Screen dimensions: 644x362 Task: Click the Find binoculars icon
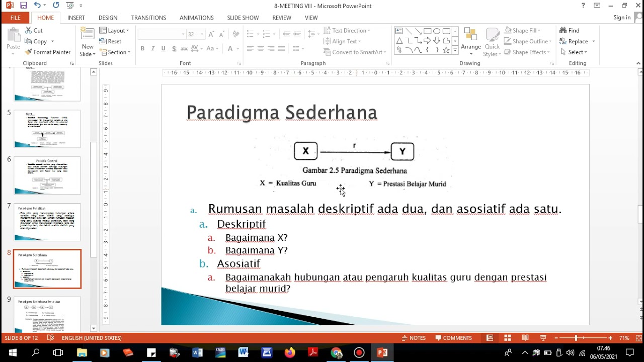point(563,31)
